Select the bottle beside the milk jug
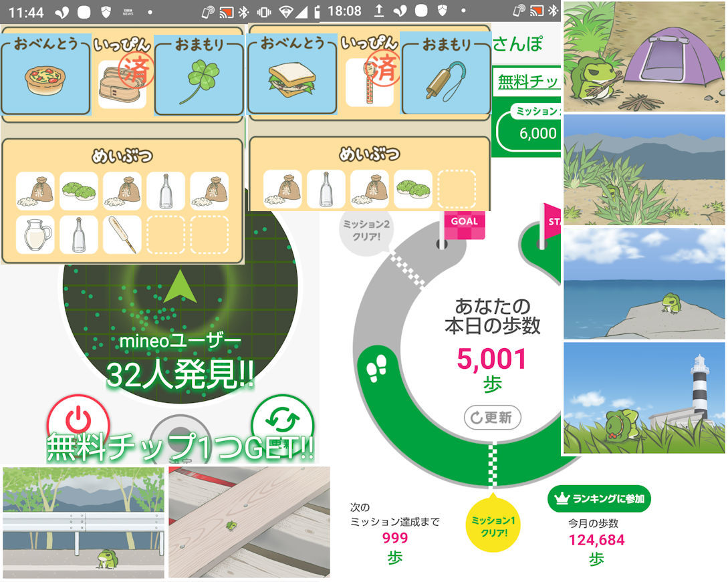 point(79,235)
